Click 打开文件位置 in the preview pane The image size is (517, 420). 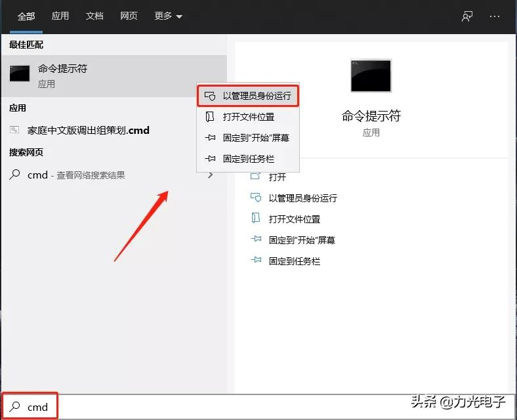295,219
